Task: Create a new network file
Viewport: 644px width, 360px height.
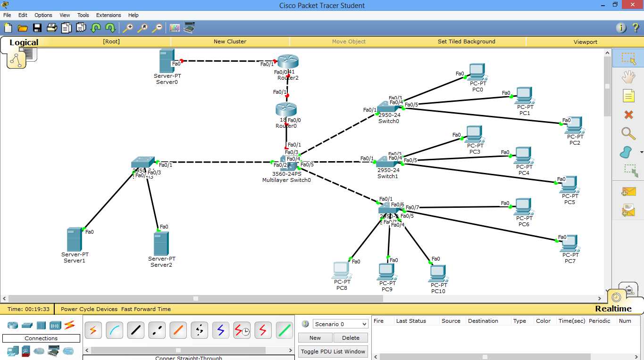Action: click(x=8, y=28)
